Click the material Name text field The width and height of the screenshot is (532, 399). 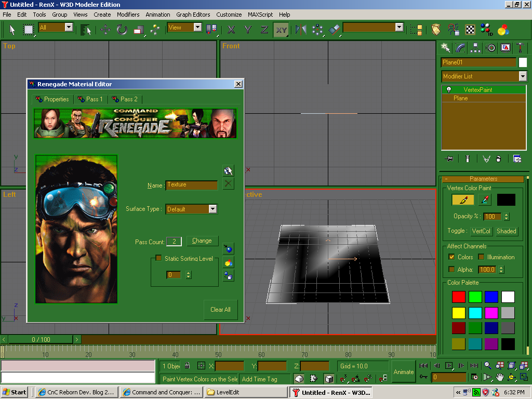point(191,185)
